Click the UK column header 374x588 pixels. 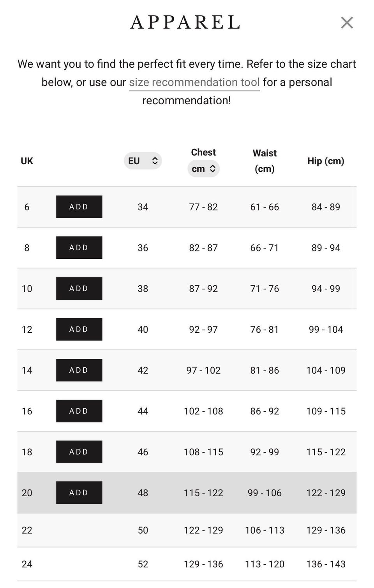27,161
